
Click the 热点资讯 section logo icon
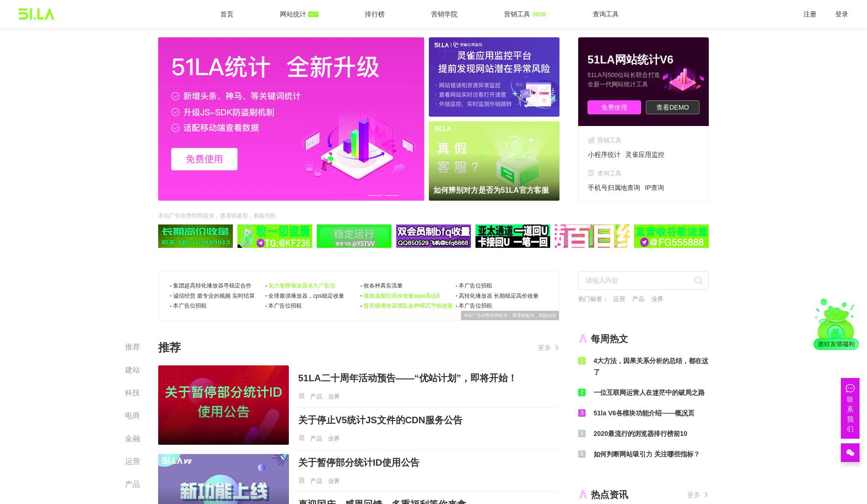[x=582, y=495]
